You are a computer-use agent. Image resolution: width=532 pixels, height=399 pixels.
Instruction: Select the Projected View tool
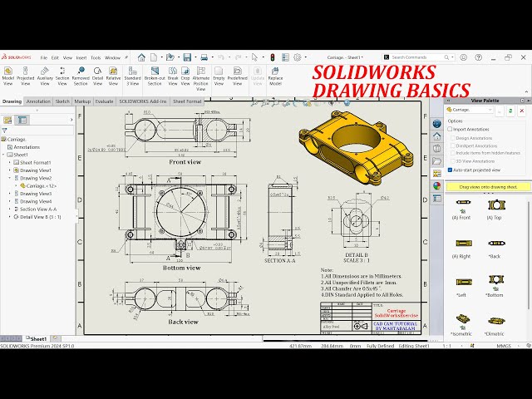(26, 76)
